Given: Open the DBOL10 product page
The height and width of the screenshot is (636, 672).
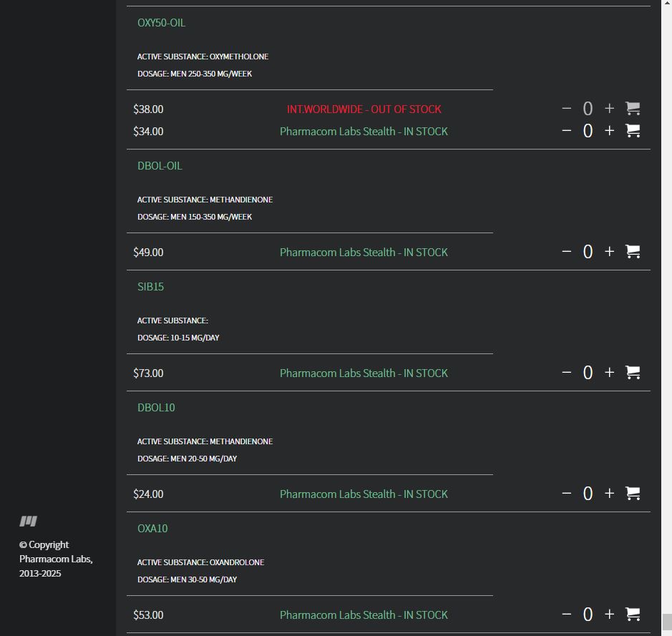Looking at the screenshot, I should 156,407.
